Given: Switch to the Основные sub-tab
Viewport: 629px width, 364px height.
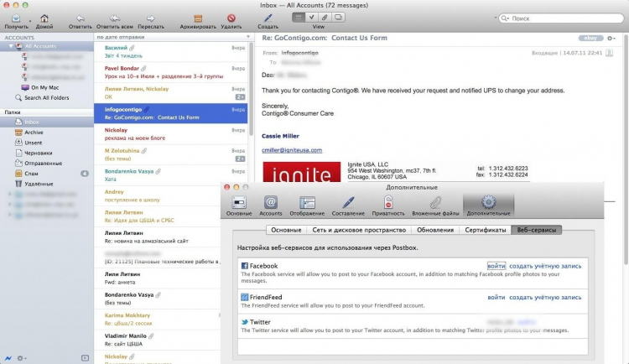Looking at the screenshot, I should coord(286,230).
